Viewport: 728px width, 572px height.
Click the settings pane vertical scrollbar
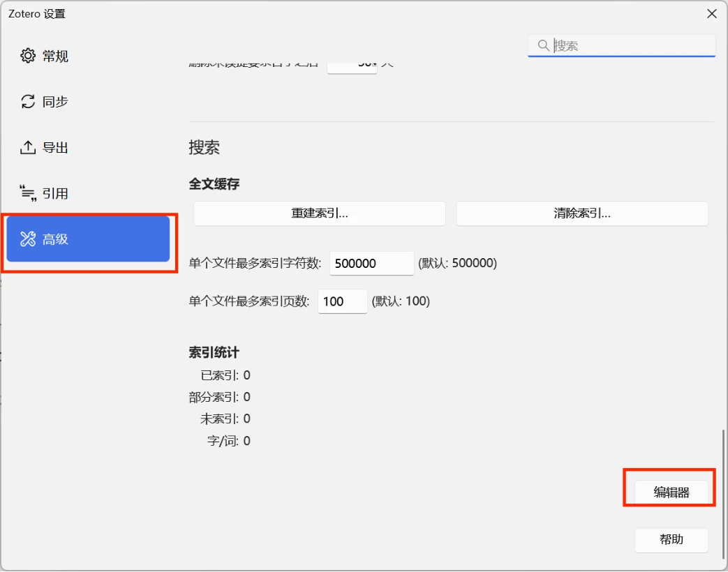723,494
